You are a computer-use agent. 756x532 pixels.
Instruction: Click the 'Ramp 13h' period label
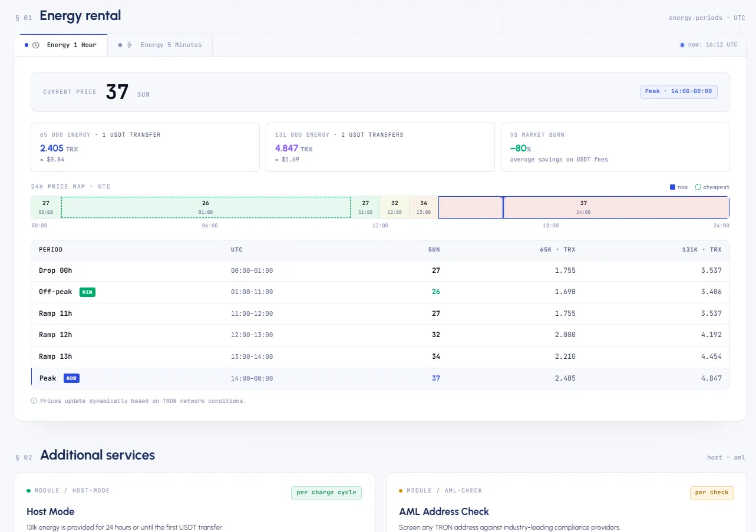click(x=55, y=356)
